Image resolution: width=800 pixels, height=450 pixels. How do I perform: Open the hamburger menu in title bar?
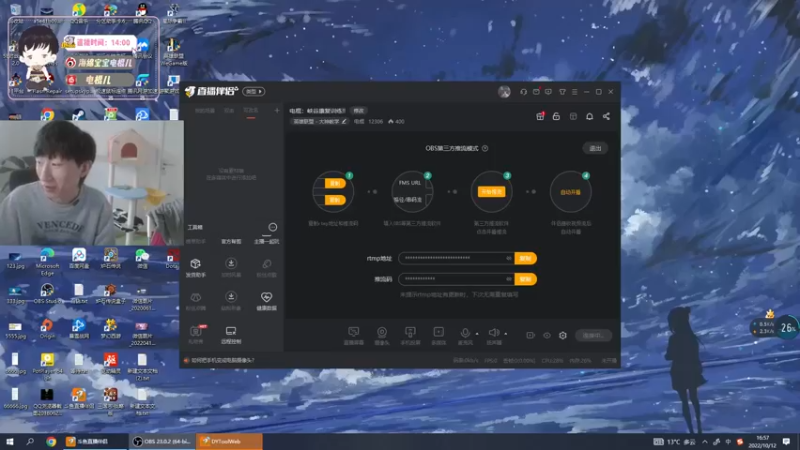574,92
